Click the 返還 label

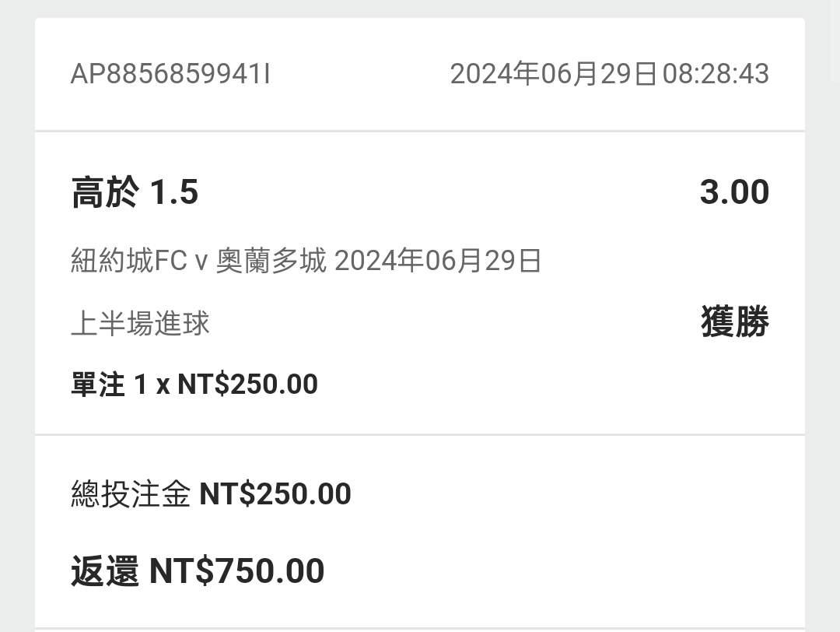[x=105, y=571]
